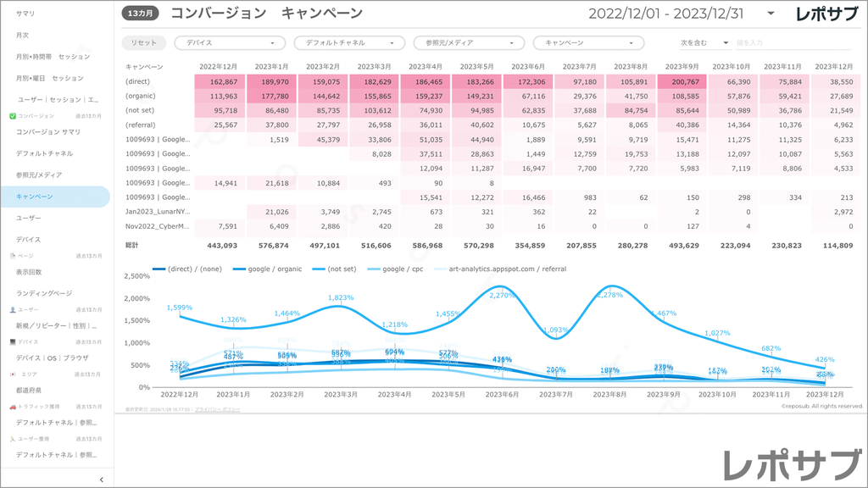868x488 pixels.
Task: Expand the date range picker arrow
Action: pos(771,14)
